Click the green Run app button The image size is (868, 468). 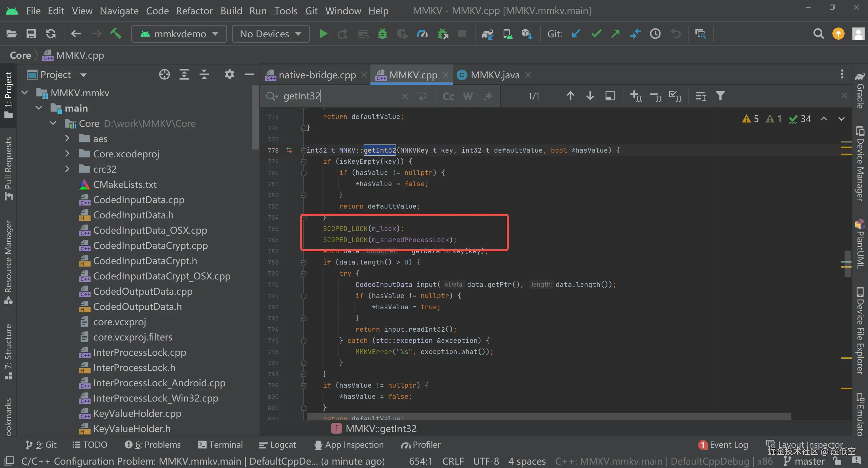323,34
